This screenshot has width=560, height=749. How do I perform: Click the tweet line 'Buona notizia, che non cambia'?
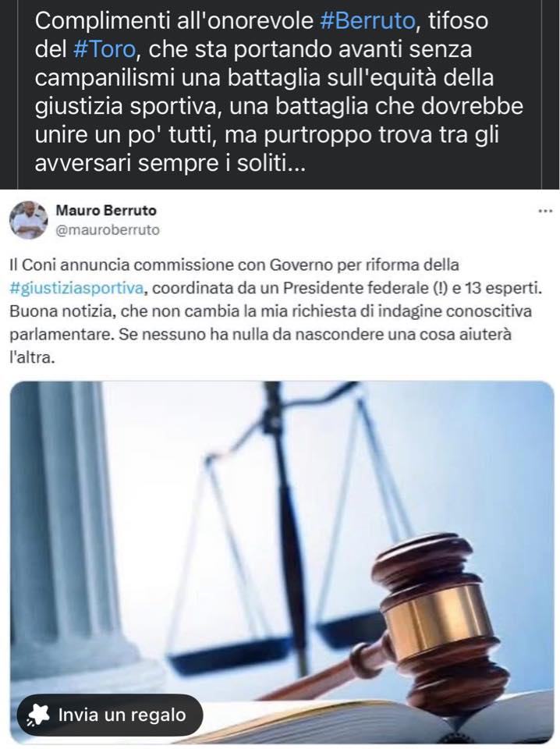click(271, 311)
